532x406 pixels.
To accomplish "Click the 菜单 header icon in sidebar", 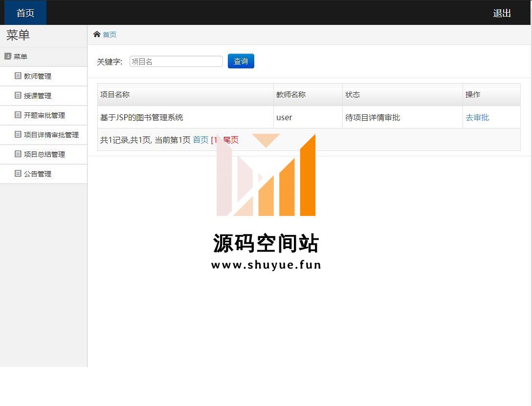I will pyautogui.click(x=8, y=56).
